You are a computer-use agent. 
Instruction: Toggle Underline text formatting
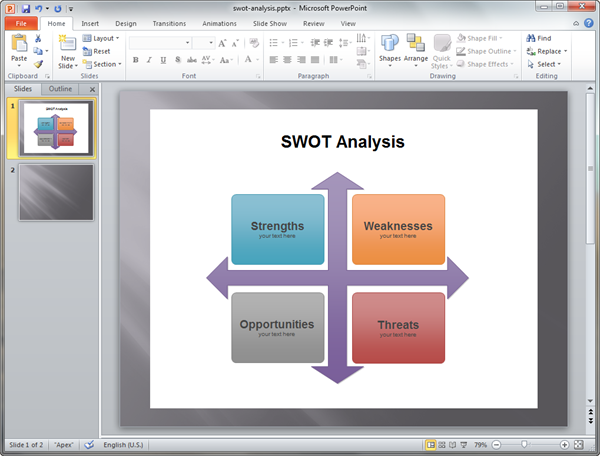coord(163,60)
